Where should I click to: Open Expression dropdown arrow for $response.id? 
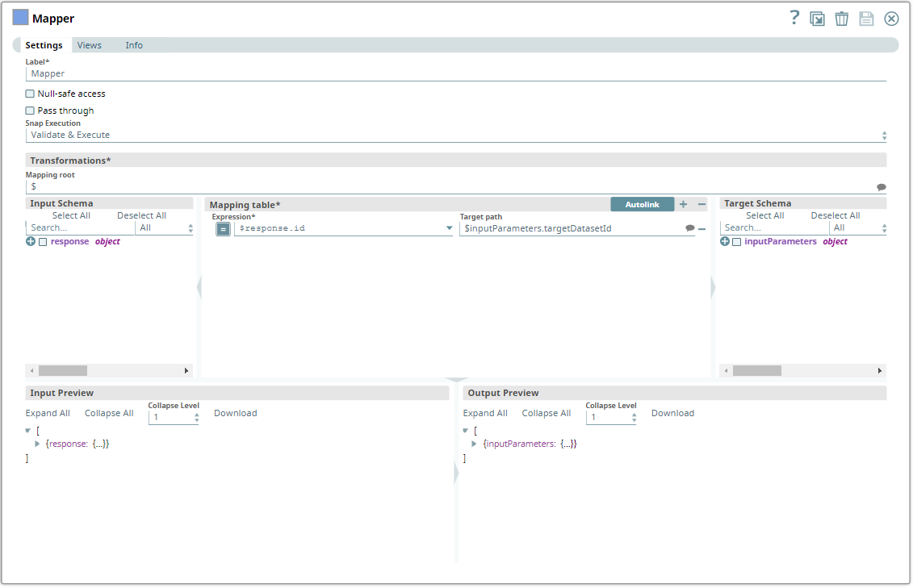(449, 228)
